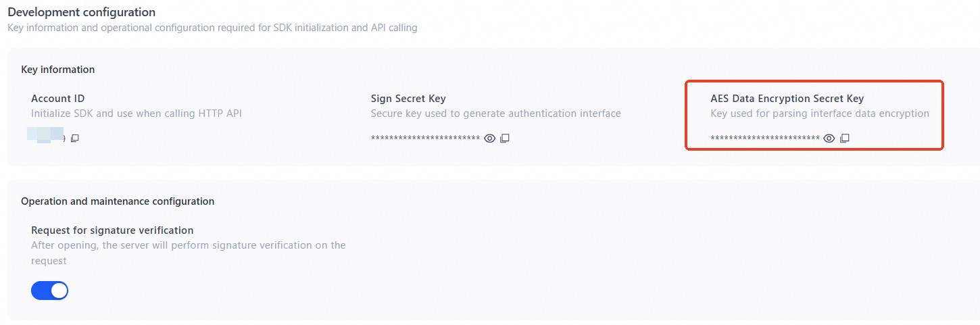This screenshot has width=980, height=325.
Task: Click the 'Initialize SDK' description under Account ID
Action: [x=137, y=114]
